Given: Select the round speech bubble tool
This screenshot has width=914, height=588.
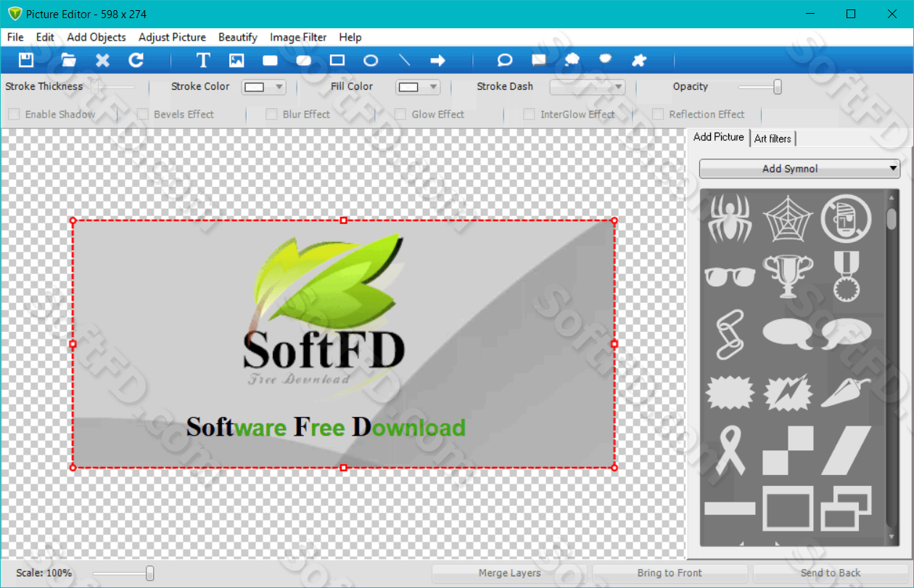Looking at the screenshot, I should coord(505,60).
